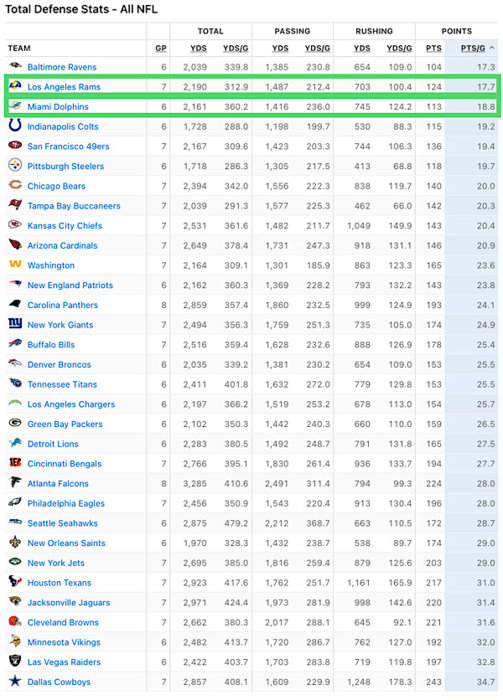
Task: Sort by PTS column header
Action: tap(434, 48)
